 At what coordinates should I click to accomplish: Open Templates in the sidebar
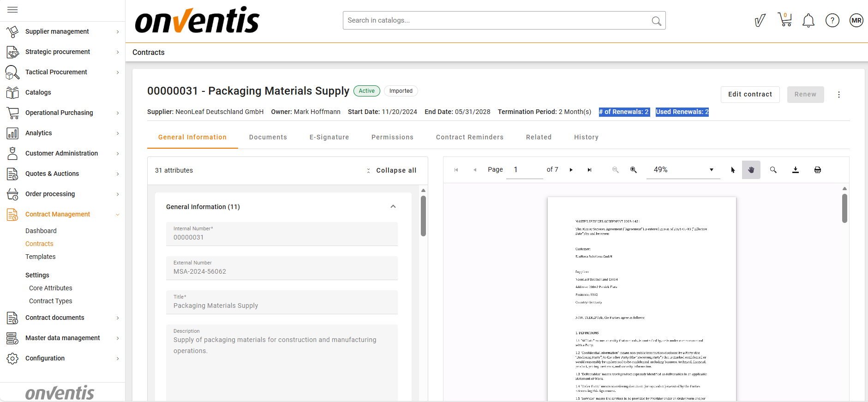[x=40, y=257]
